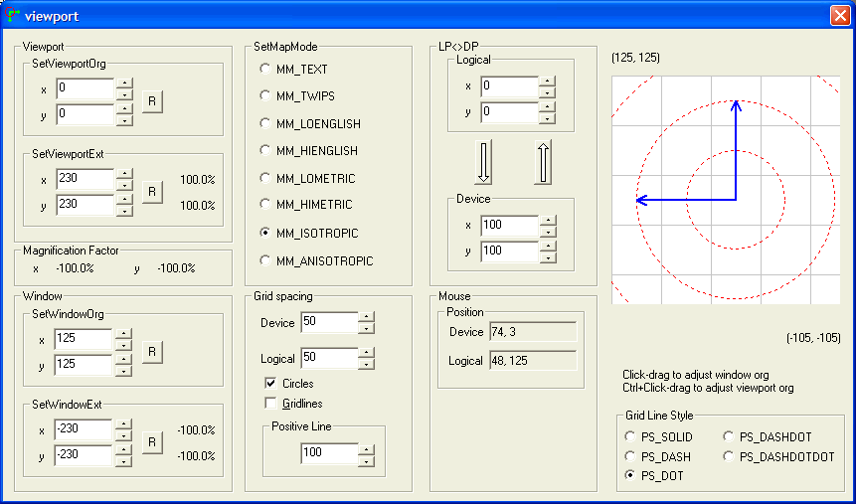Click the SetWindowOrg y input field

point(85,365)
